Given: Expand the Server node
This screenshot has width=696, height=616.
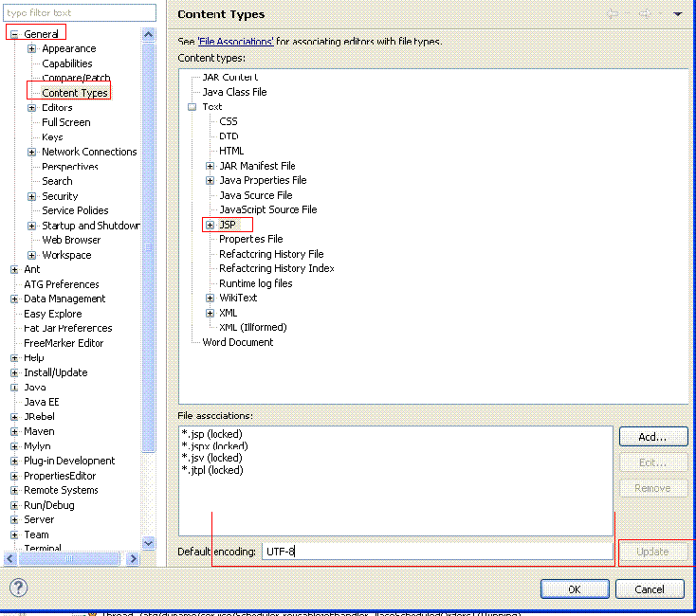Looking at the screenshot, I should click(14, 519).
